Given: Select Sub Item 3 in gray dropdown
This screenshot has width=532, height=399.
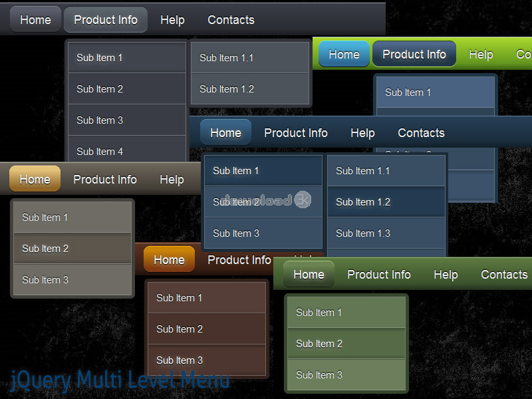Looking at the screenshot, I should tap(127, 120).
